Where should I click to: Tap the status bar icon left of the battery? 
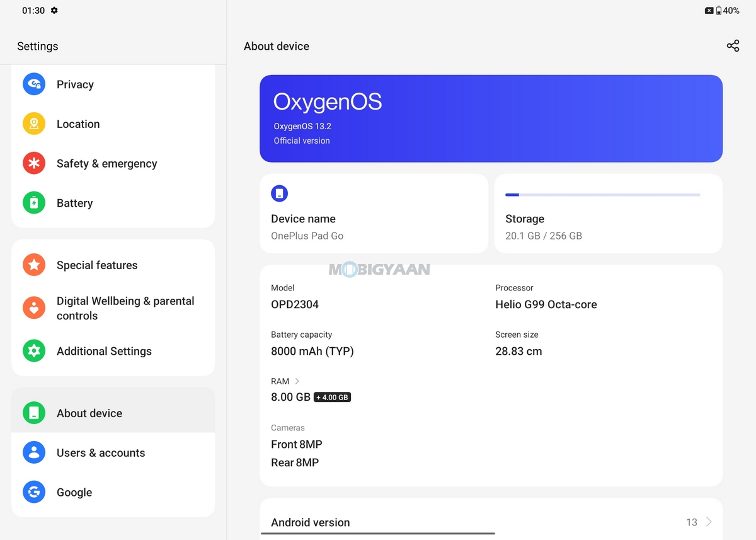pyautogui.click(x=709, y=11)
